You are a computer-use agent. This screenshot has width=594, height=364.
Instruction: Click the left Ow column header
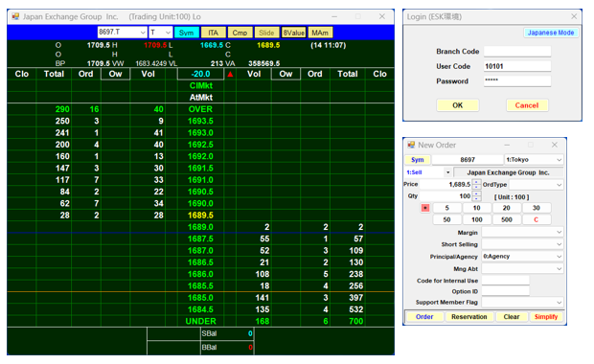[x=116, y=74]
